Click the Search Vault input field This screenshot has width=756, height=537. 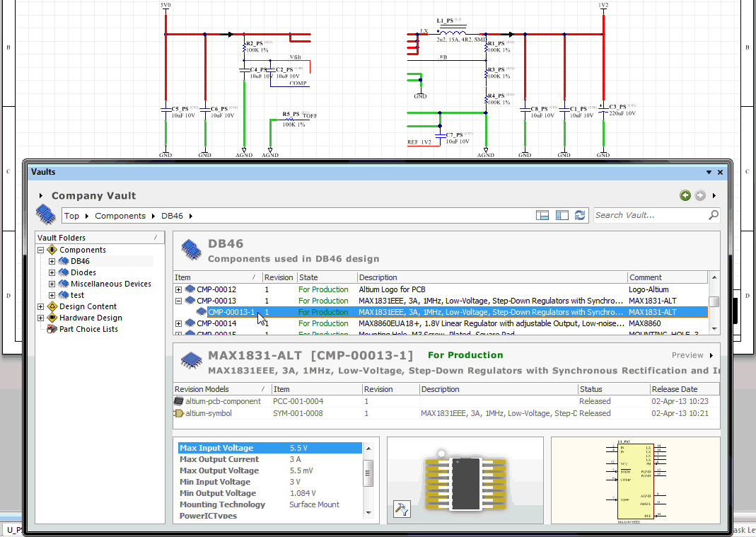(x=650, y=215)
